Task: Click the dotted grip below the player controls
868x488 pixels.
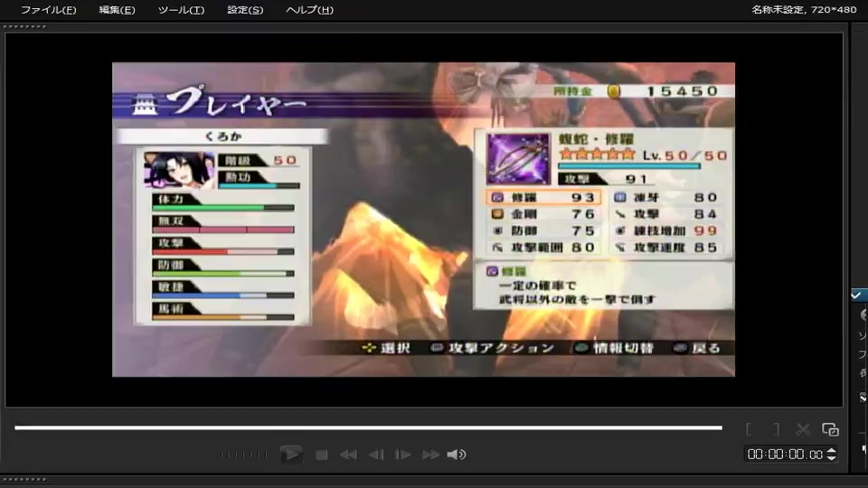Action: (x=24, y=480)
